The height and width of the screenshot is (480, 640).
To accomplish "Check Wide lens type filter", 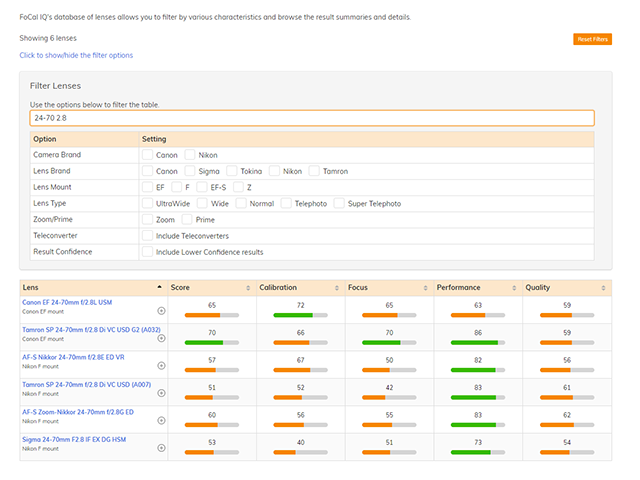I will point(202,203).
